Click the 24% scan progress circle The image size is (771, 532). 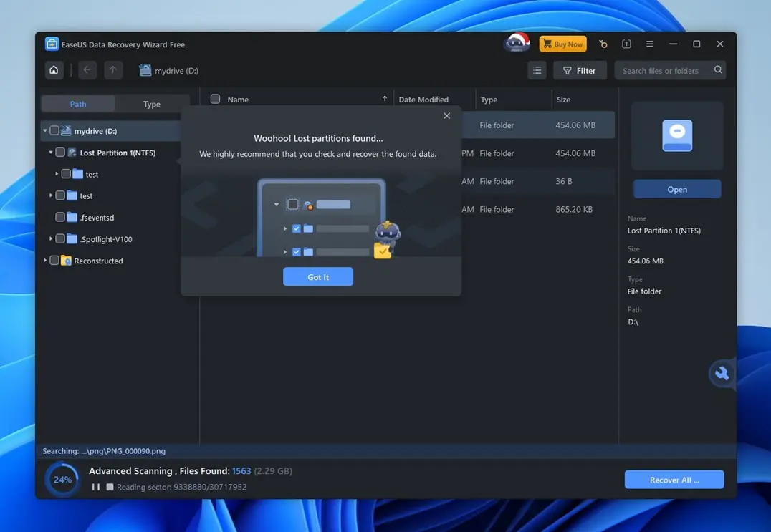tap(62, 479)
